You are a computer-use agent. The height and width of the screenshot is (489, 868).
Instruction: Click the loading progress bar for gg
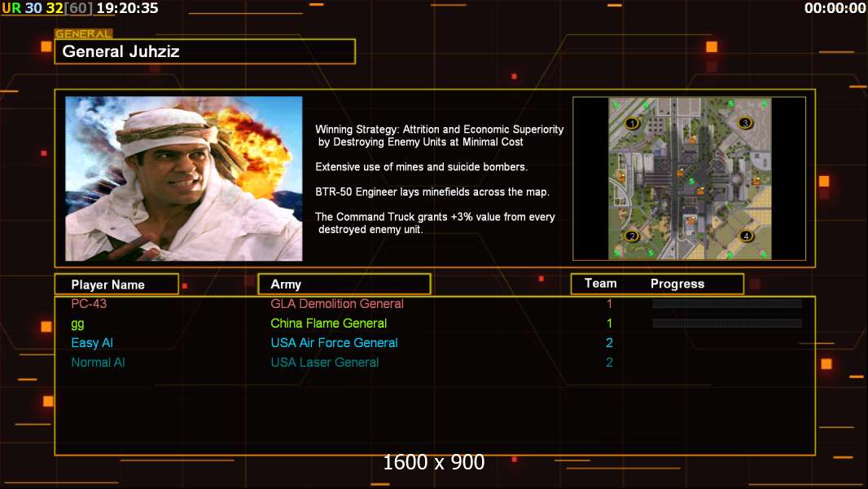click(727, 323)
